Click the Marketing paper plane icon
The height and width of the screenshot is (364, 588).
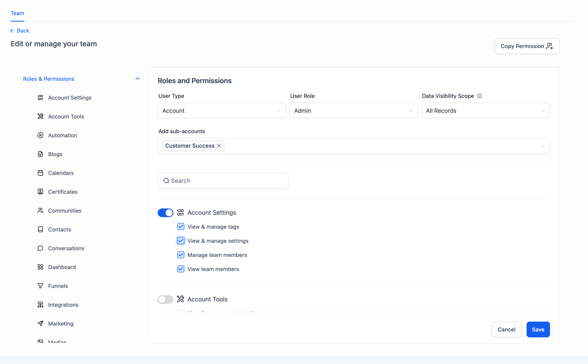[40, 324]
